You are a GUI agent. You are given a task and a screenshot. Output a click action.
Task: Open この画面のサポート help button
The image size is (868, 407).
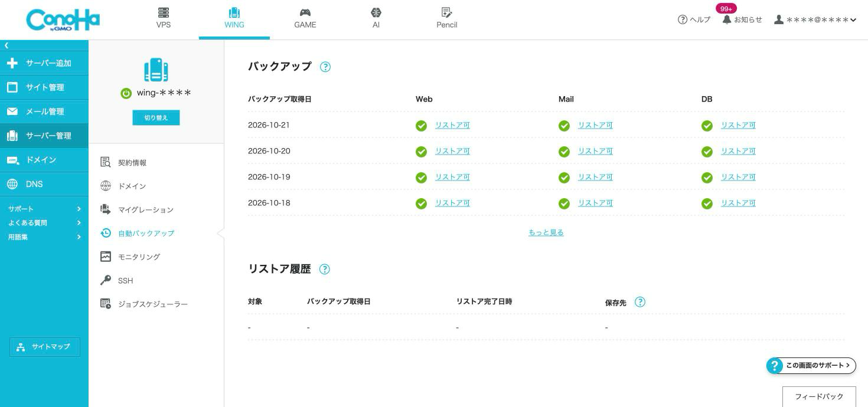pos(811,366)
